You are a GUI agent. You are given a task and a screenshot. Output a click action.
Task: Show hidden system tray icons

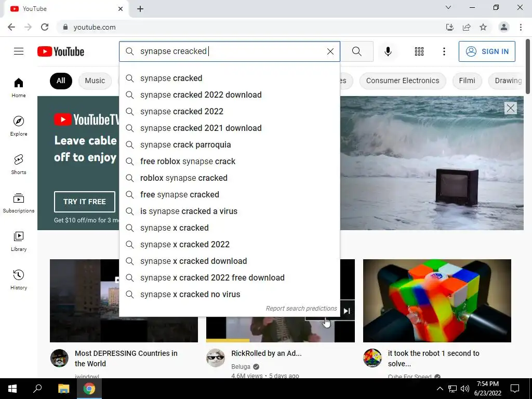[440, 389]
